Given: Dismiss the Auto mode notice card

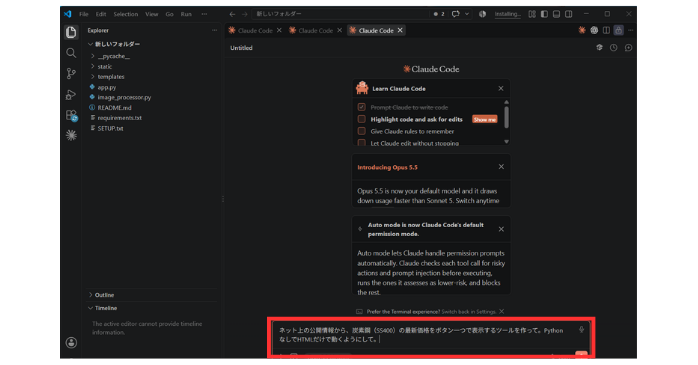Looking at the screenshot, I should pyautogui.click(x=501, y=229).
